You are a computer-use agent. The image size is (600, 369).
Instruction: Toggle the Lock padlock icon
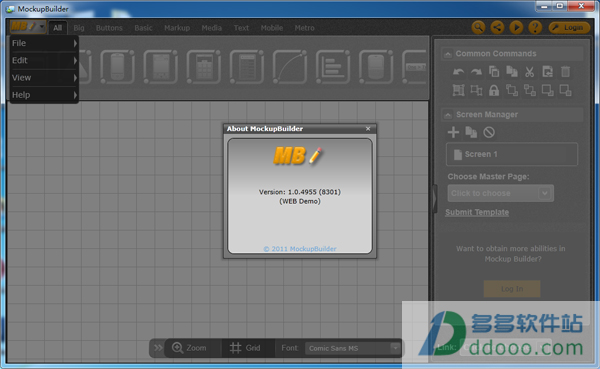pyautogui.click(x=494, y=90)
